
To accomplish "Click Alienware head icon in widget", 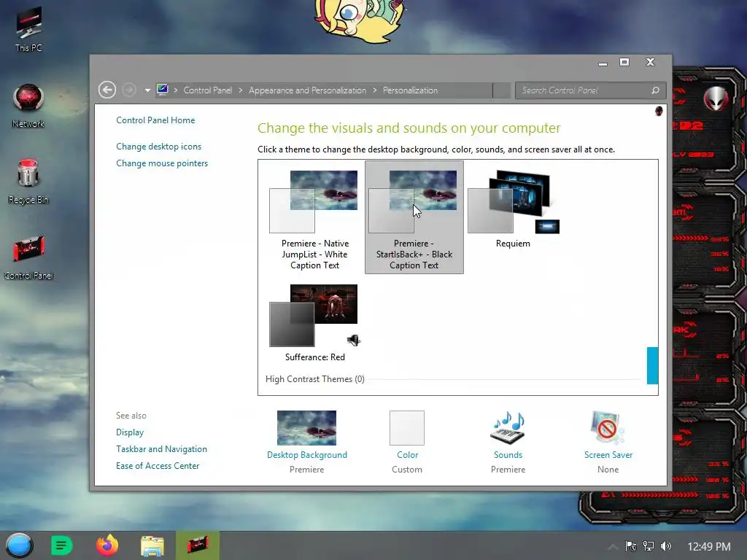I will click(716, 98).
